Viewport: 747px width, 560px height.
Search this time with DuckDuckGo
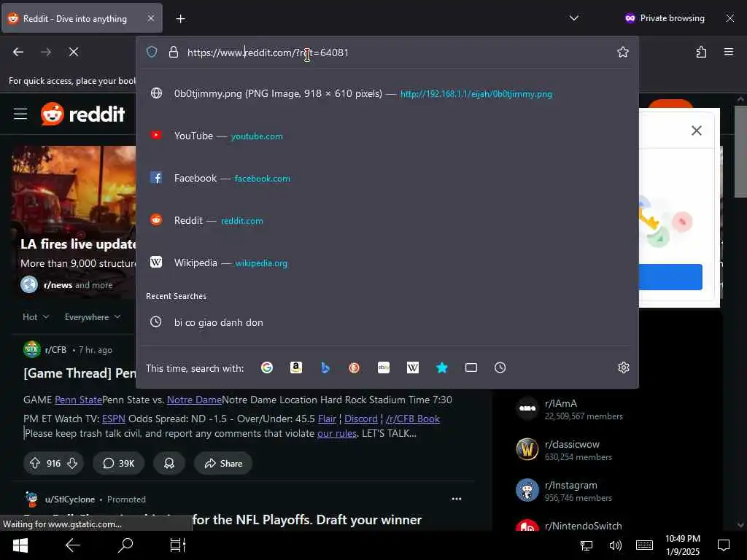354,367
